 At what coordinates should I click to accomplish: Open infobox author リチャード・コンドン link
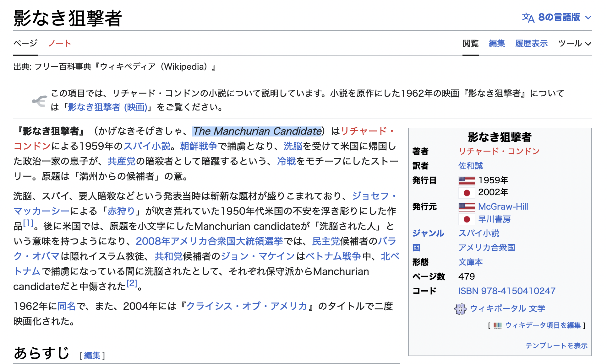tap(499, 151)
